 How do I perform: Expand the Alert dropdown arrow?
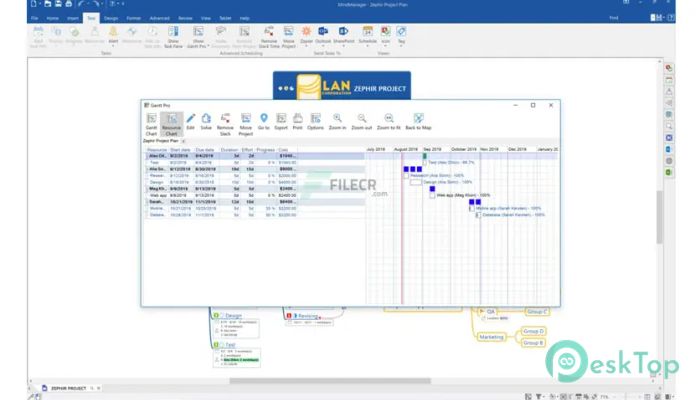[x=113, y=46]
